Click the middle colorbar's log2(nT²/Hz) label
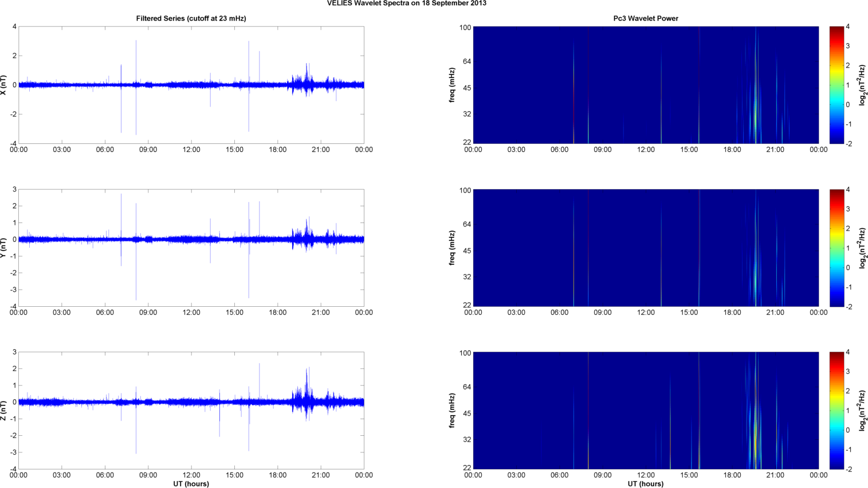 pyautogui.click(x=862, y=248)
